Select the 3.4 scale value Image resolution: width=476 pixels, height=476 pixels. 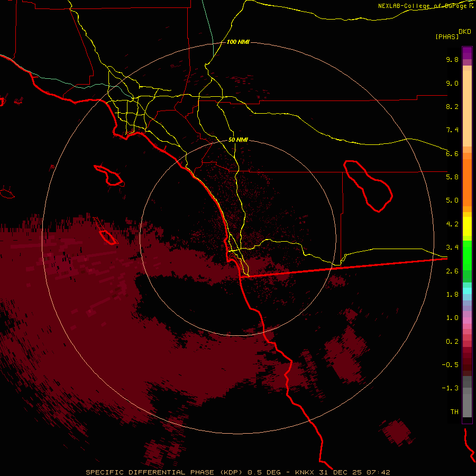[452, 248]
